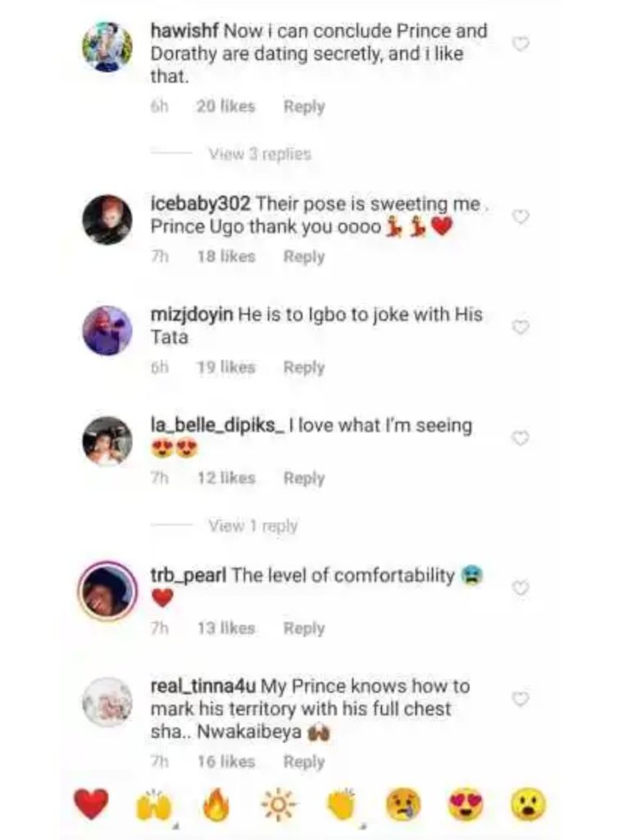Viewport: 619px width, 840px height.
Task: Tap the heart-eyes emoji reaction
Action: tap(467, 804)
